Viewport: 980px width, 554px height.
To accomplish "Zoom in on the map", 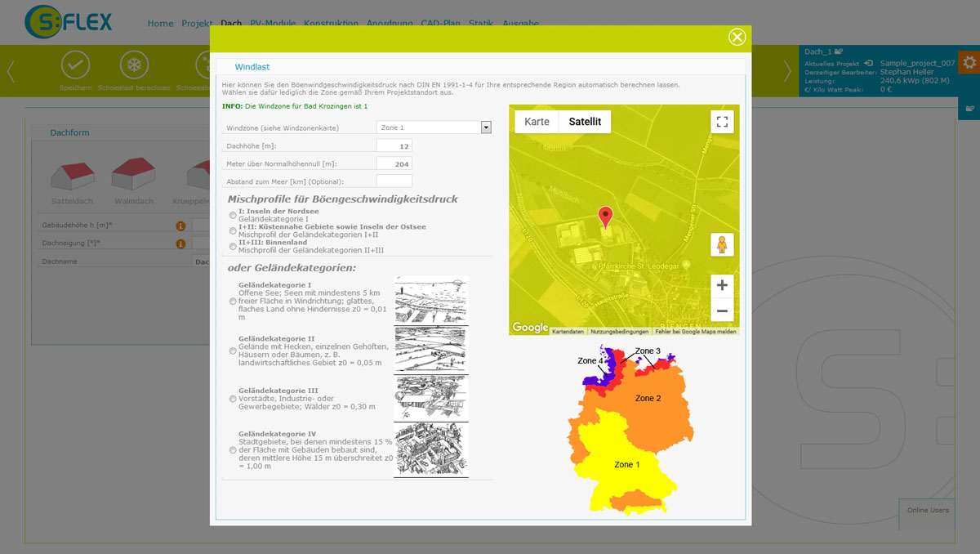I will (x=722, y=286).
